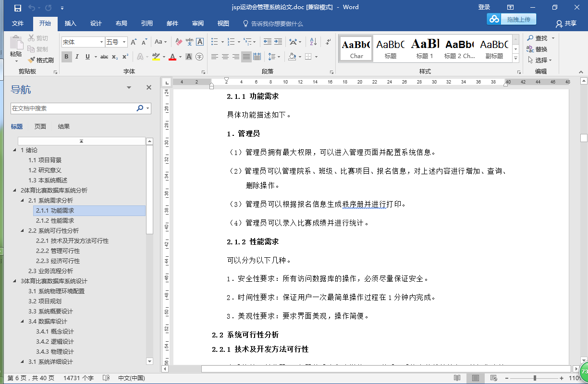Switch to the 布局 (Layout) ribbon tab
588x384 pixels.
[122, 24]
